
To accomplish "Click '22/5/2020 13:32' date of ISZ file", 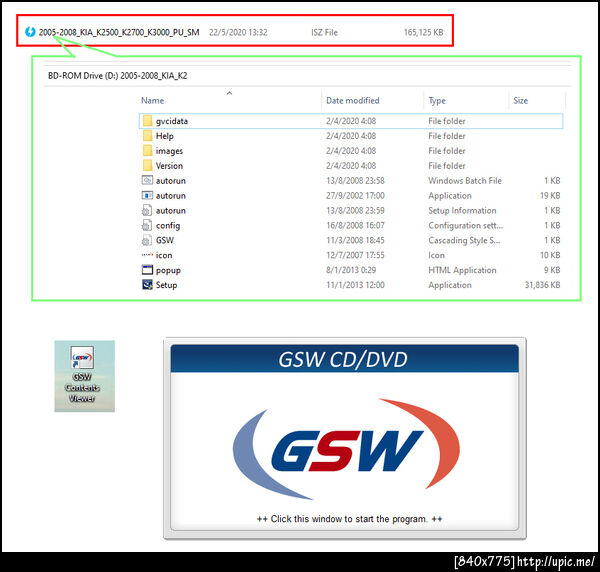I will (238, 32).
